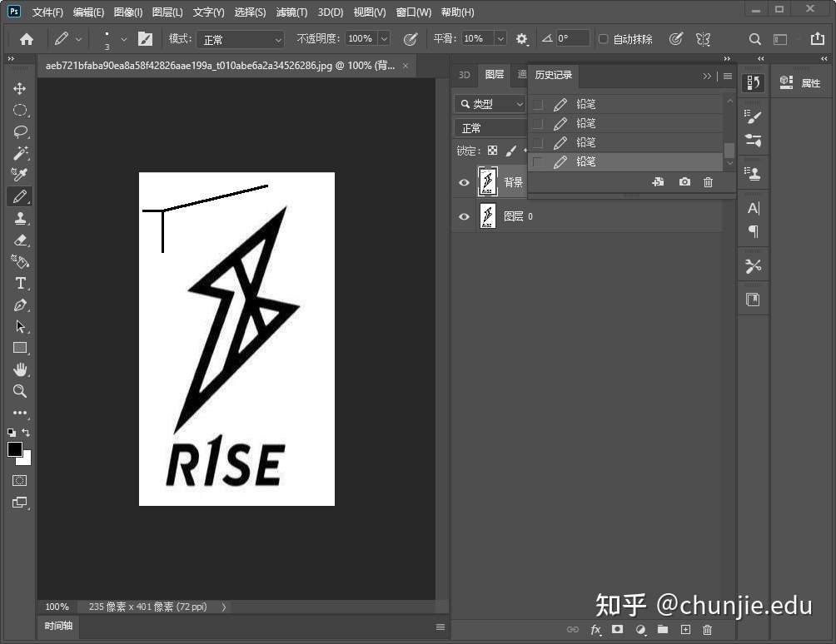Open tool preset picker arrow
This screenshot has height=644, width=836.
(79, 39)
